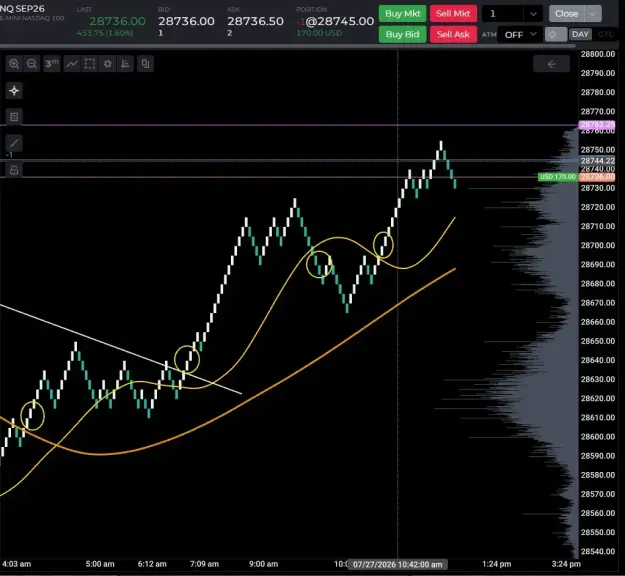The height and width of the screenshot is (576, 625).
Task: Click the Sell Ask button
Action: [x=453, y=34]
